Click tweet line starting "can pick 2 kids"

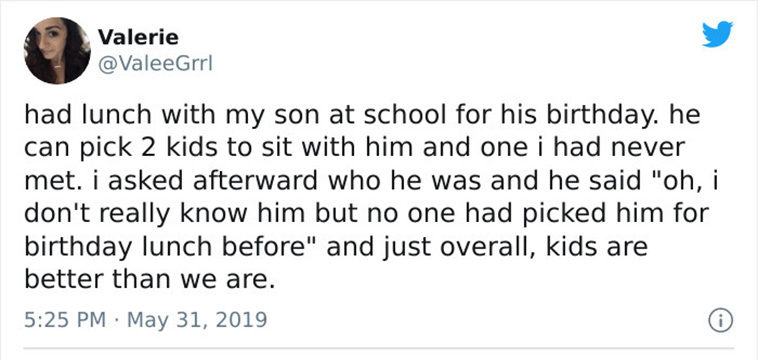pyautogui.click(x=355, y=150)
